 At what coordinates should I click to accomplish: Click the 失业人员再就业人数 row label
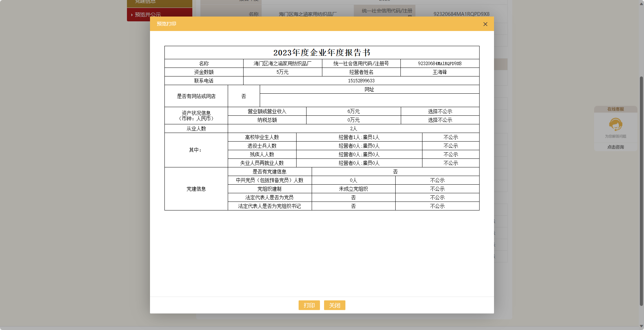click(262, 163)
